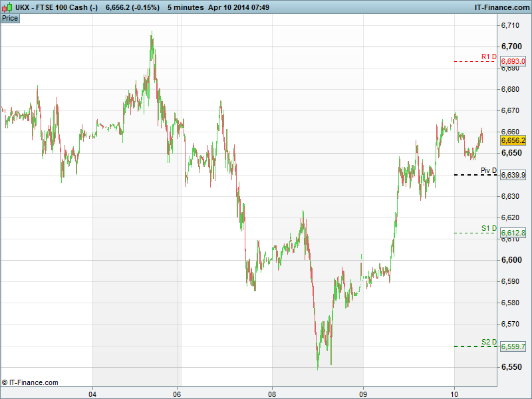Click date marker 10 on time axis

tap(454, 393)
